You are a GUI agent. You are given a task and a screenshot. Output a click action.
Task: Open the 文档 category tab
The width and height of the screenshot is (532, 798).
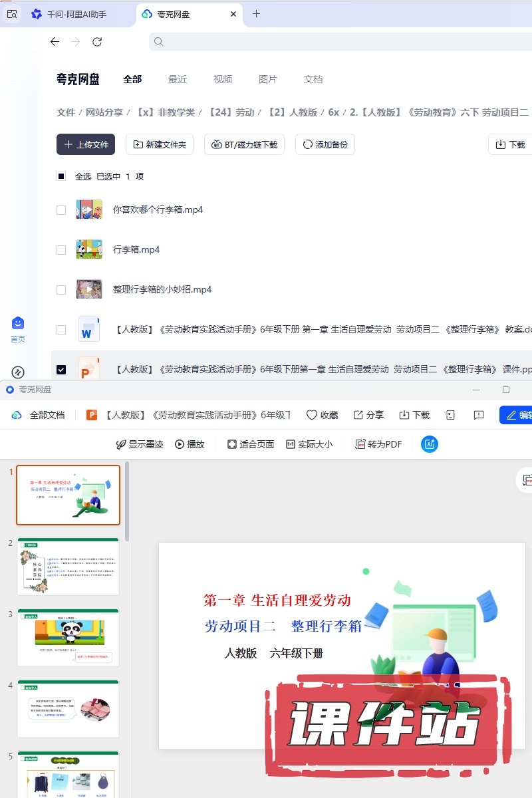(x=313, y=79)
